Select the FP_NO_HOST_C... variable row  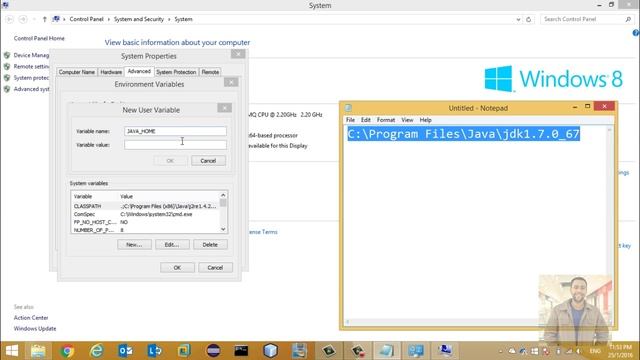coord(145,222)
